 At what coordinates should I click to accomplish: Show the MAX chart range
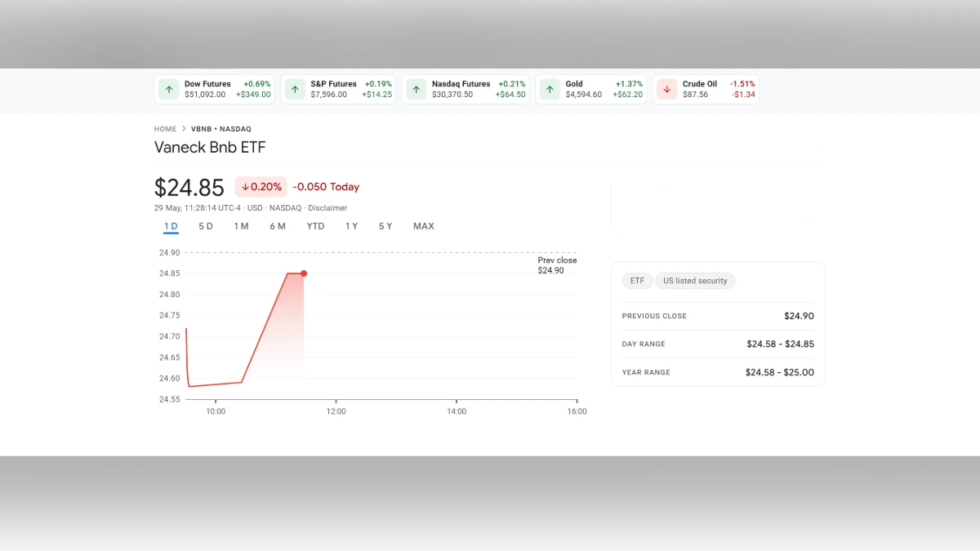point(424,226)
